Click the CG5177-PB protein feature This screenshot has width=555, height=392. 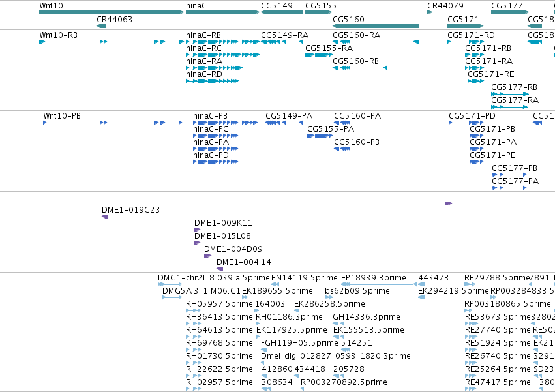(509, 175)
